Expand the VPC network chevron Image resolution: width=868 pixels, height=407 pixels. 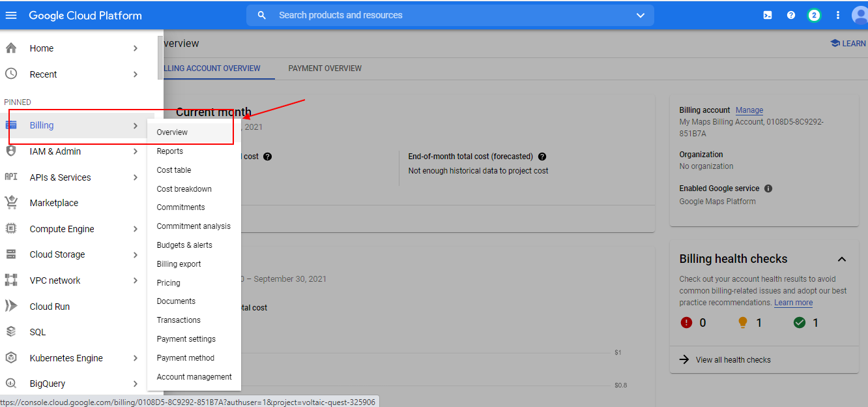[136, 280]
